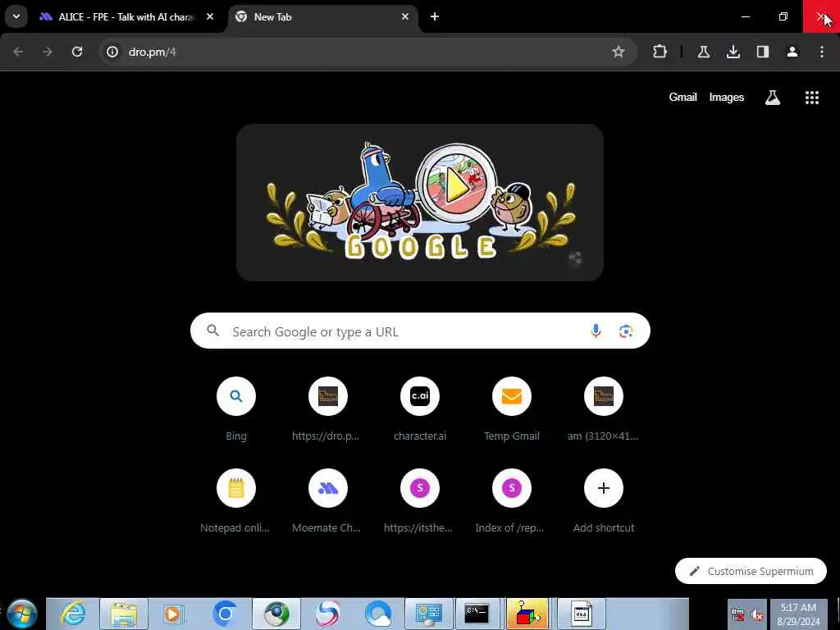Search by image with Google Lens
Image resolution: width=840 pixels, height=630 pixels.
pyautogui.click(x=626, y=331)
